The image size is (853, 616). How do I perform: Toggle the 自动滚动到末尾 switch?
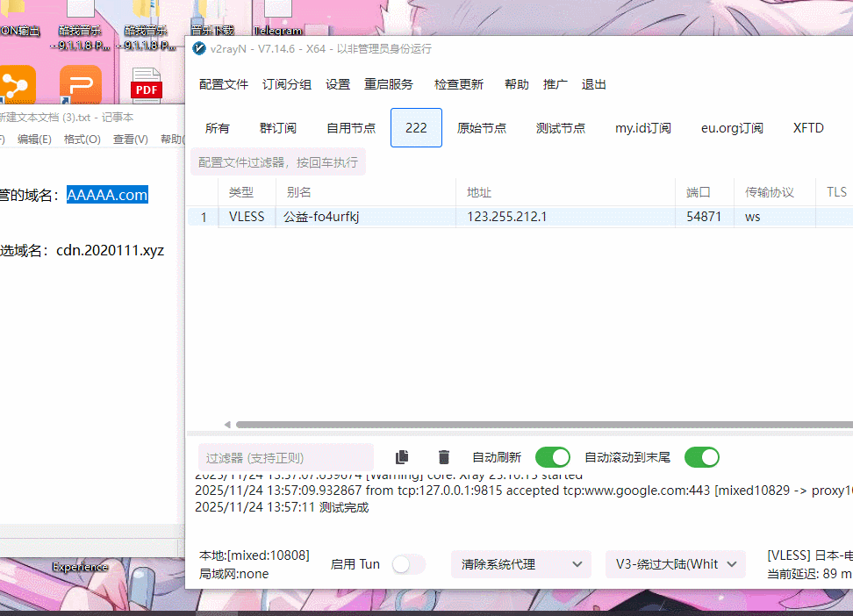(702, 457)
